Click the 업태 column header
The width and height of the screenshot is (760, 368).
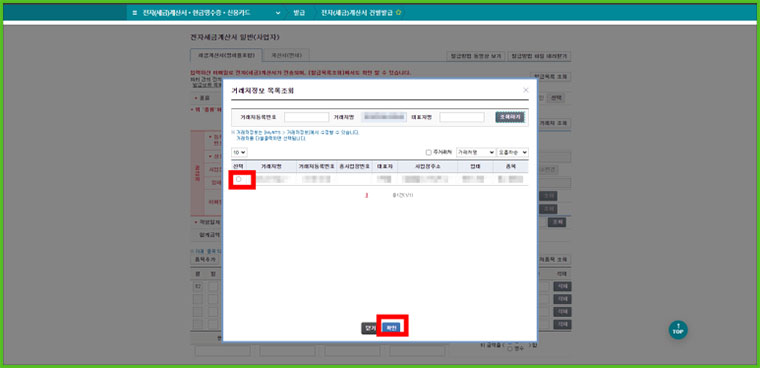(475, 166)
